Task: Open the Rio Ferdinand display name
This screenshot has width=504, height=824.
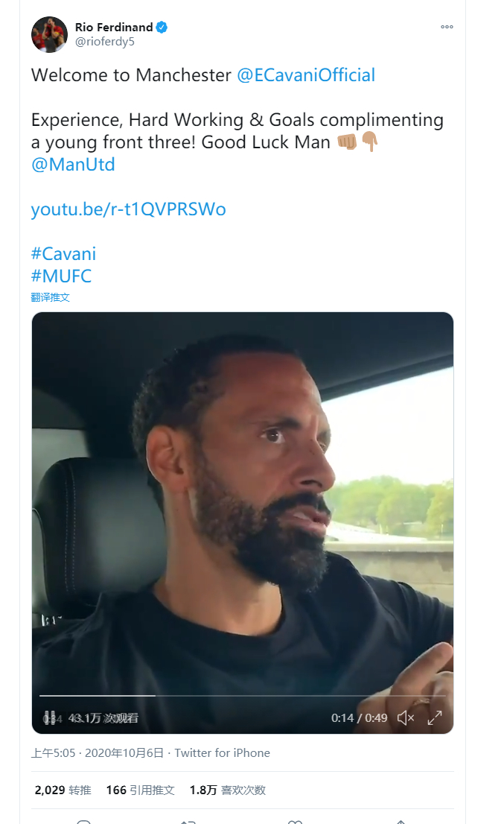Action: 114,28
